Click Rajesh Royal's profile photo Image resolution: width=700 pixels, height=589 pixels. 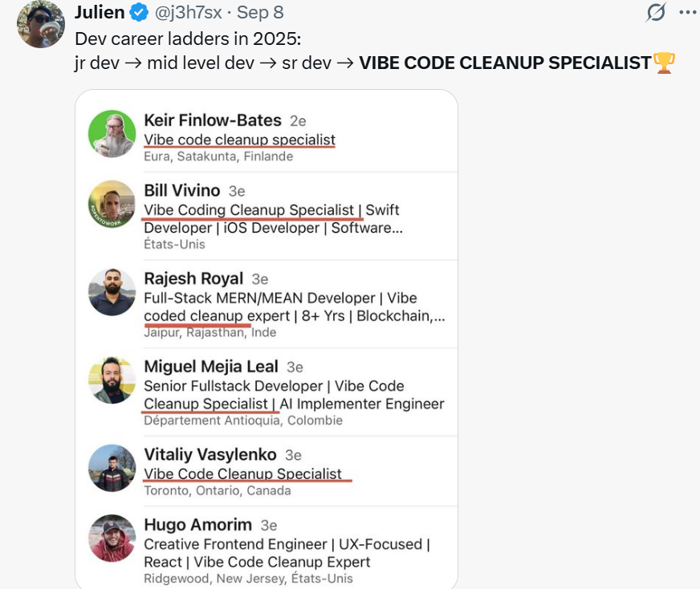(x=112, y=292)
